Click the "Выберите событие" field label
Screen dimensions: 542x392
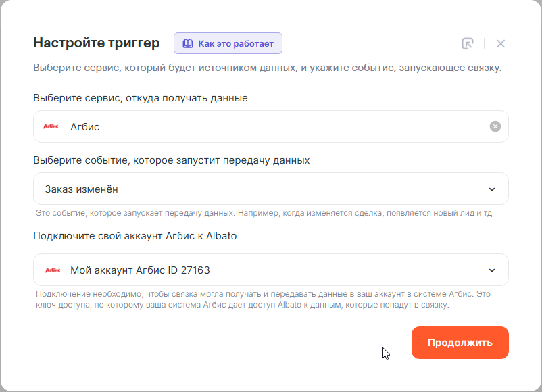172,160
